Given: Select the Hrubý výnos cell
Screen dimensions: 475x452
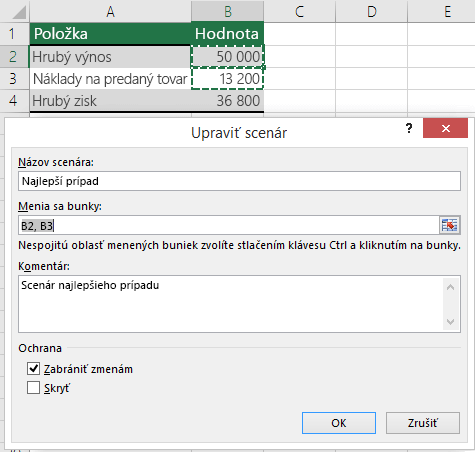Looking at the screenshot, I should [110, 56].
